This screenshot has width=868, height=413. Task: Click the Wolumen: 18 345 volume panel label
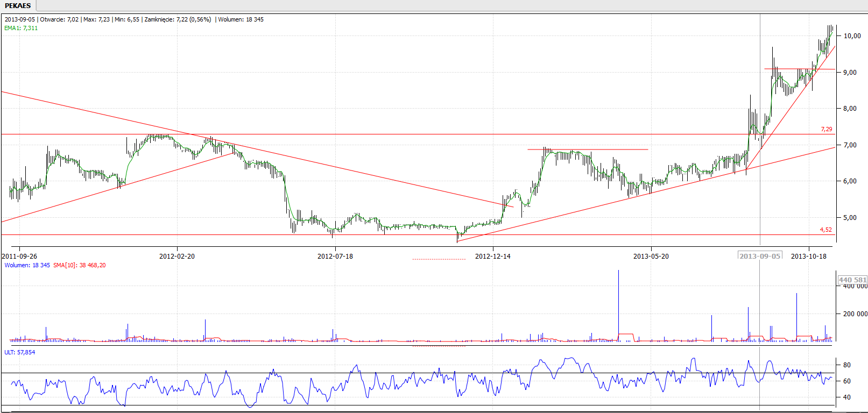[x=27, y=265]
